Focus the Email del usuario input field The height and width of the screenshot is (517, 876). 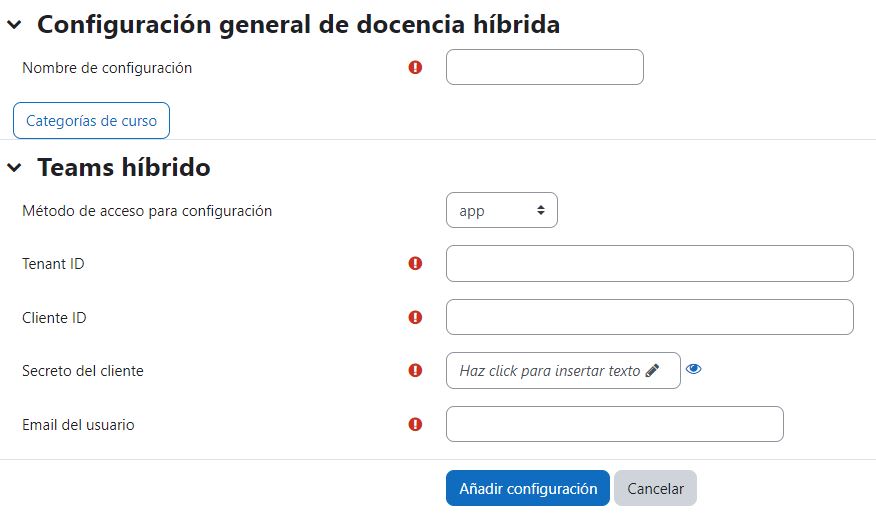click(x=615, y=424)
